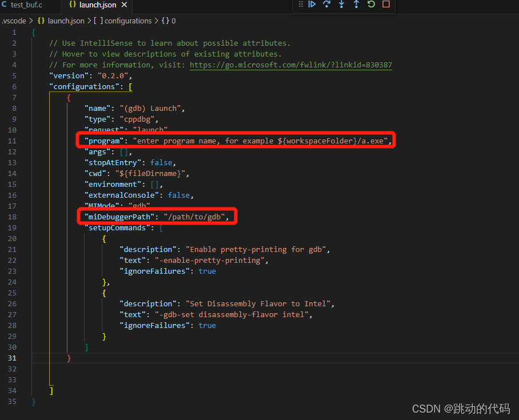Click the "(gdb) Launch" name value
Screen dimensions: 519x420
coord(150,108)
